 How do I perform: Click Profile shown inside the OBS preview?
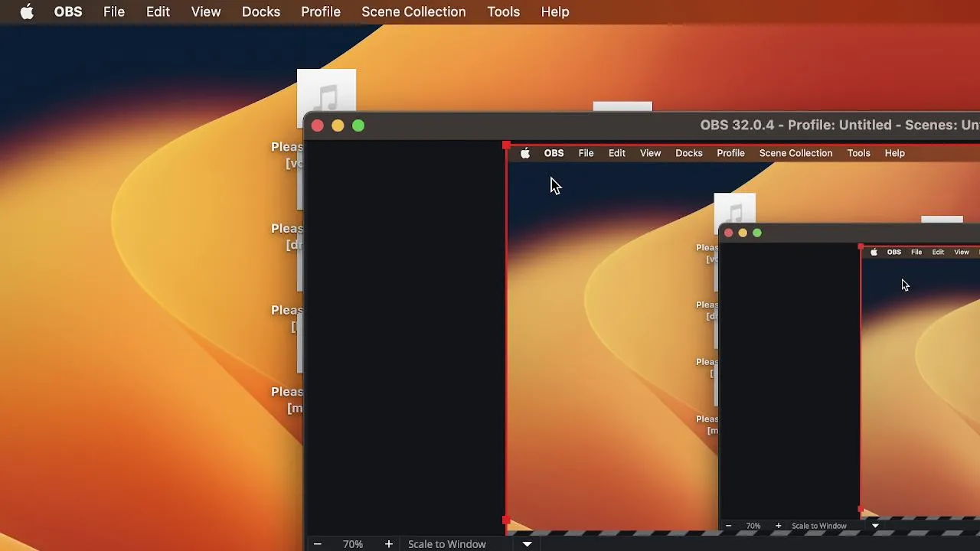[730, 153]
